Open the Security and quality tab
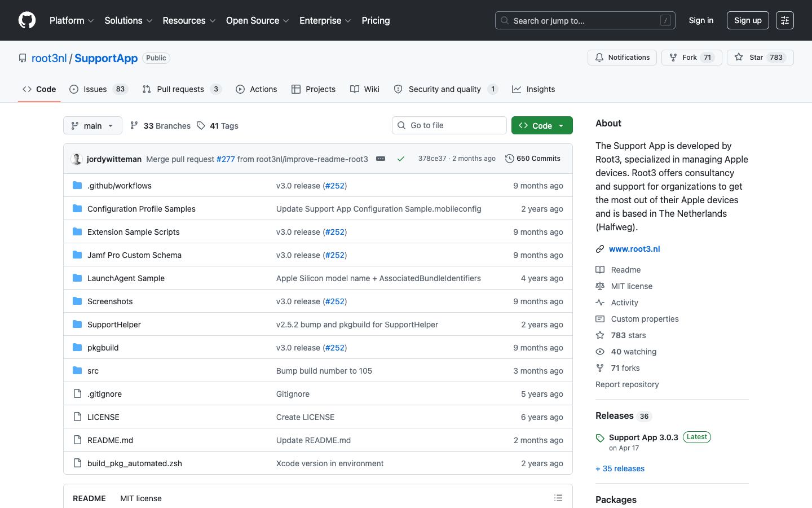This screenshot has width=812, height=508. (446, 89)
